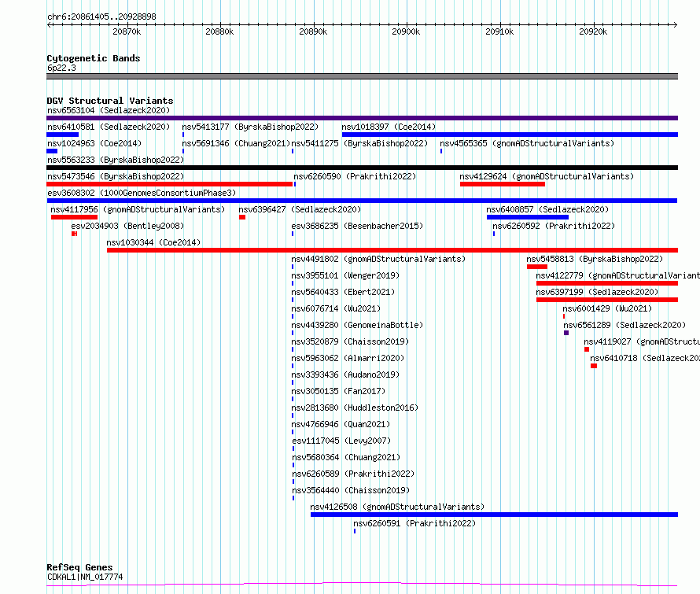Click the nsv5413177 (ByrskaBishop2022) label

point(250,127)
